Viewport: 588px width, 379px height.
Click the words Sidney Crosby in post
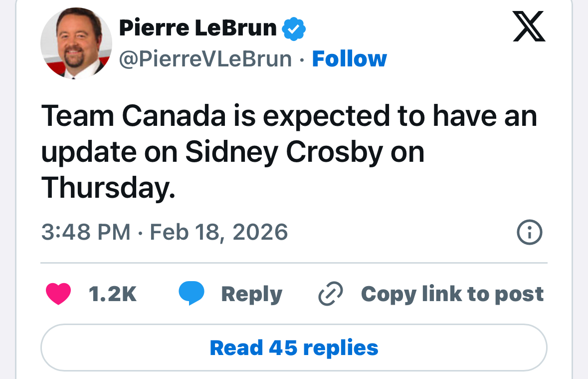(x=284, y=152)
